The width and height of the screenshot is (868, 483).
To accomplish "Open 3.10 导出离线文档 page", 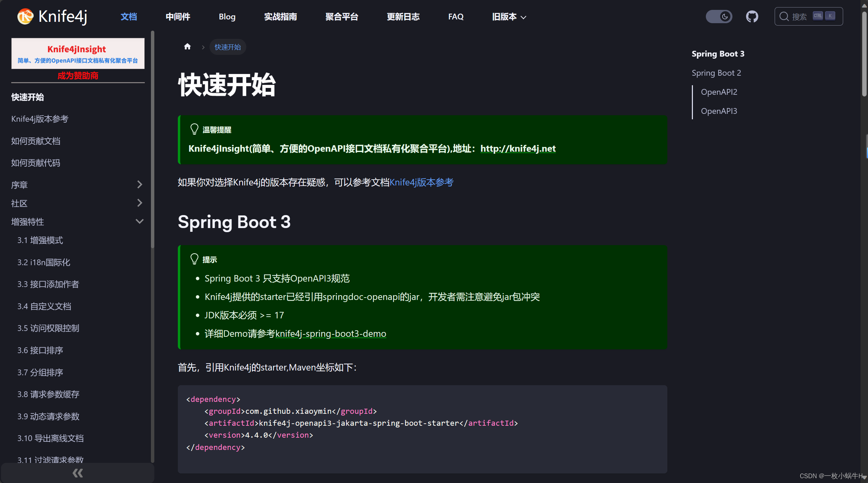I will (50, 438).
